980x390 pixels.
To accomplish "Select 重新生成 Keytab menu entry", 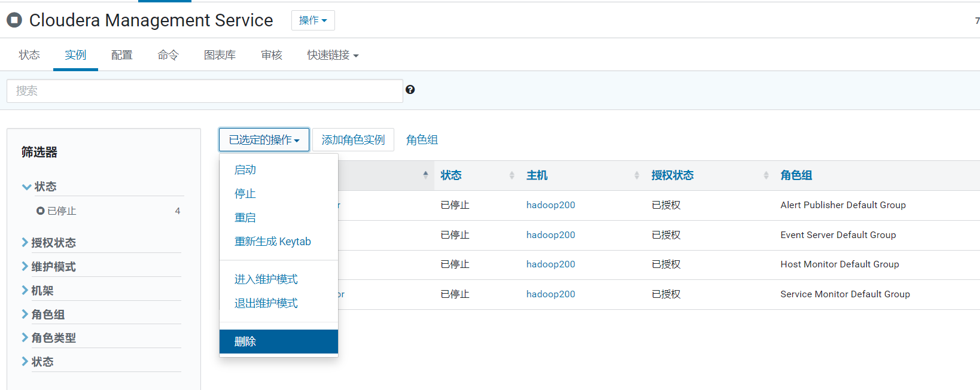I will pyautogui.click(x=279, y=242).
